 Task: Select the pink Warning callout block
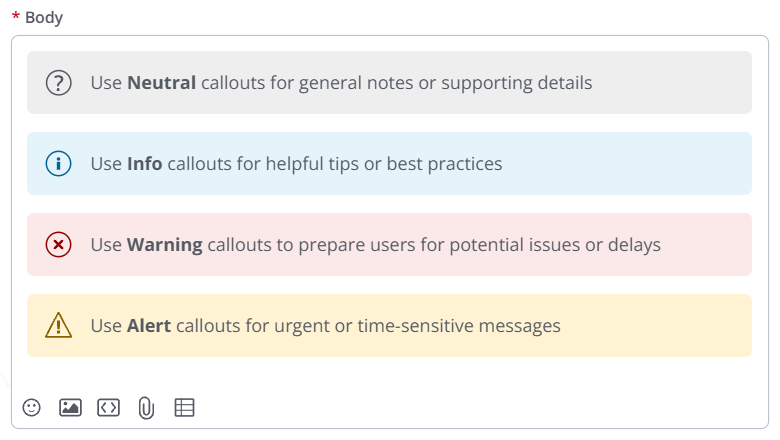coord(390,245)
